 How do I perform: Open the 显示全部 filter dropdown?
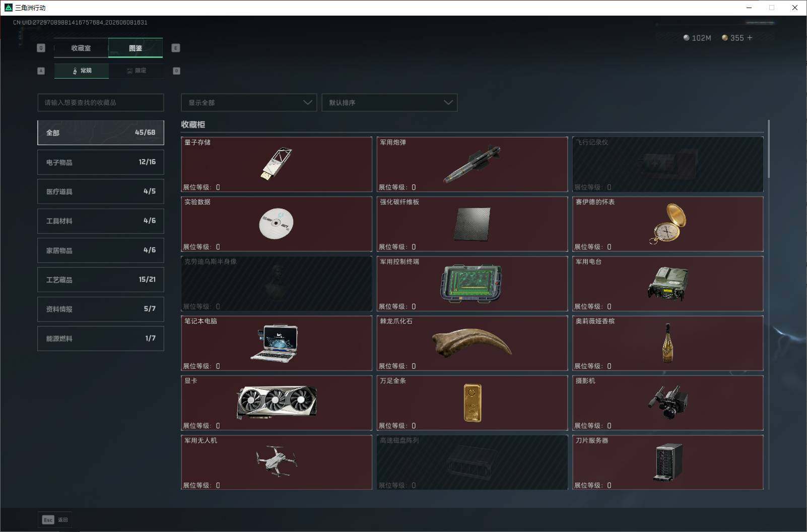click(x=249, y=102)
